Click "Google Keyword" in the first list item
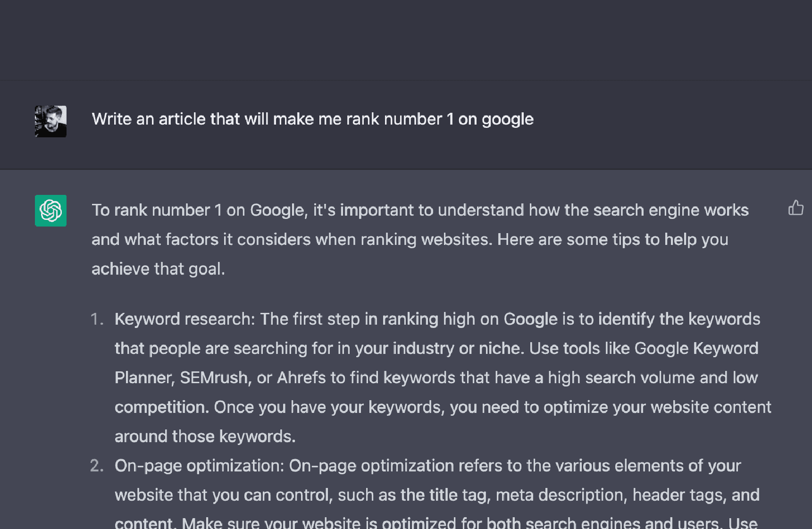Screen dimensions: 812x529 [x=696, y=349]
